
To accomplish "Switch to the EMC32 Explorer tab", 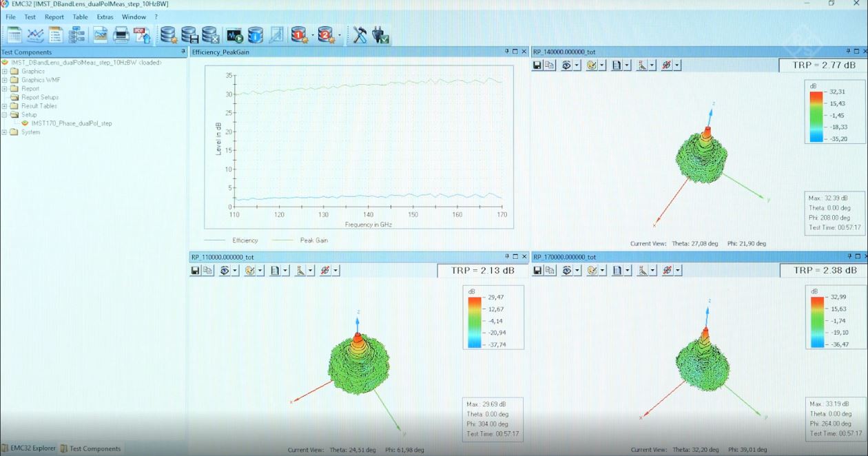I will coord(28,448).
